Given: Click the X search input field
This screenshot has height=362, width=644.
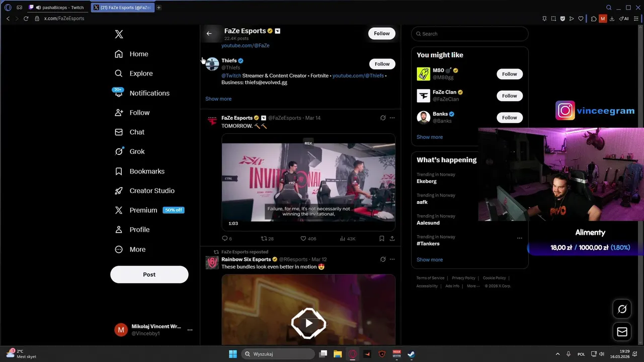Looking at the screenshot, I should click(469, 34).
